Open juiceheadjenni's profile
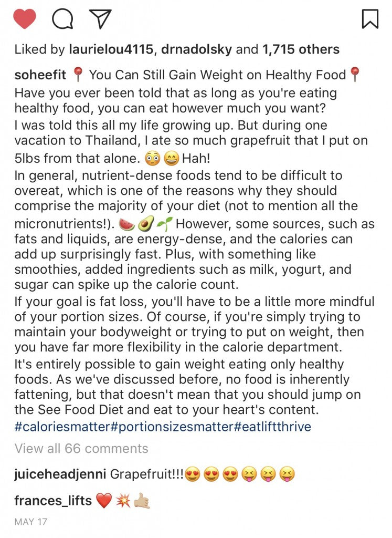This screenshot has height=538, width=392. click(60, 474)
